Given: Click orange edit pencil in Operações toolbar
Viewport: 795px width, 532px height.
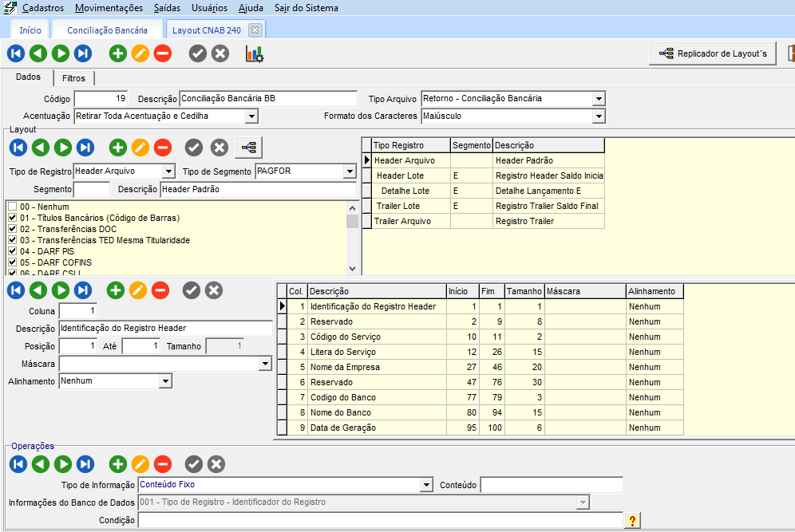Looking at the screenshot, I should 140,464.
